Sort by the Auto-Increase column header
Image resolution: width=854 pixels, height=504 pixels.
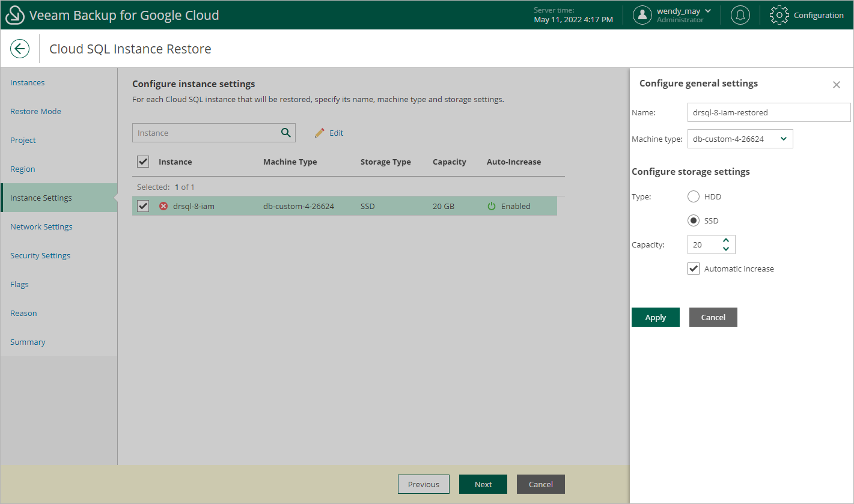click(x=514, y=162)
